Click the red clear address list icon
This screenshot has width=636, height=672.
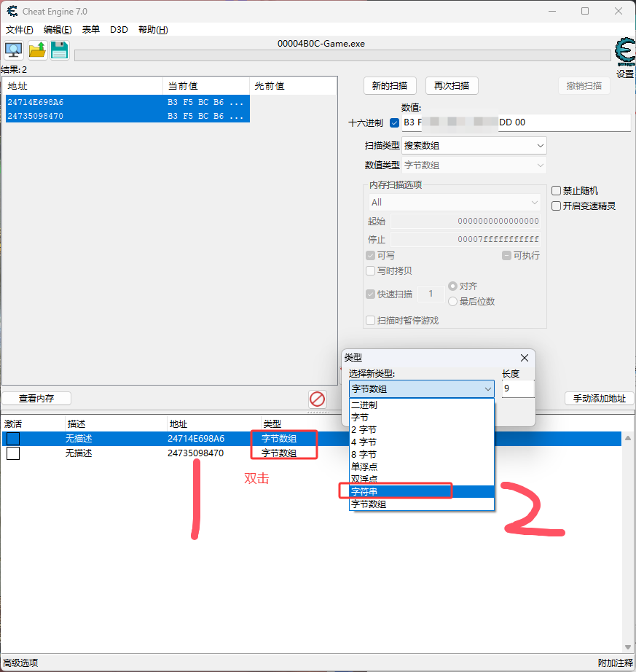pyautogui.click(x=318, y=399)
